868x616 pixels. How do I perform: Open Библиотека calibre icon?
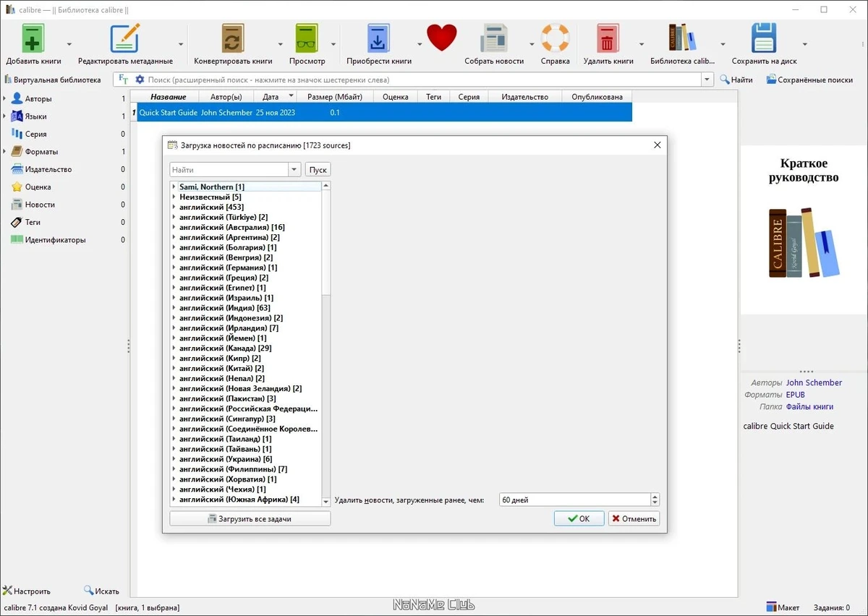click(x=682, y=38)
